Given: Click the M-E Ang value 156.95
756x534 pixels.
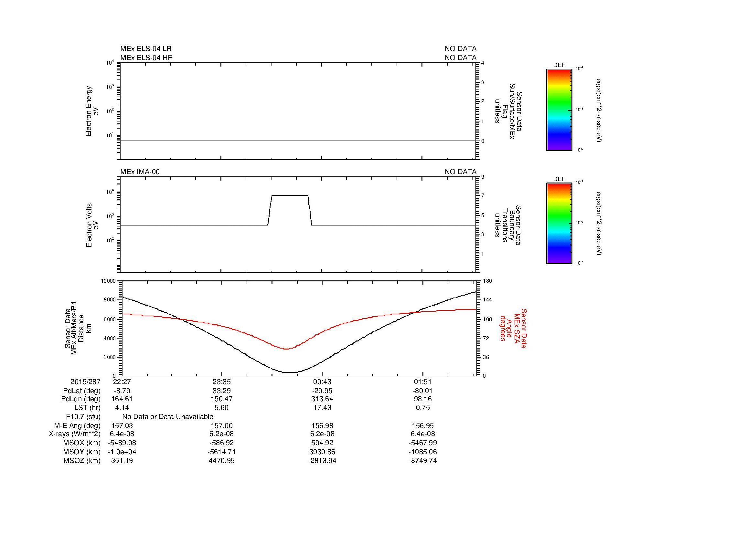Looking at the screenshot, I should tap(422, 425).
